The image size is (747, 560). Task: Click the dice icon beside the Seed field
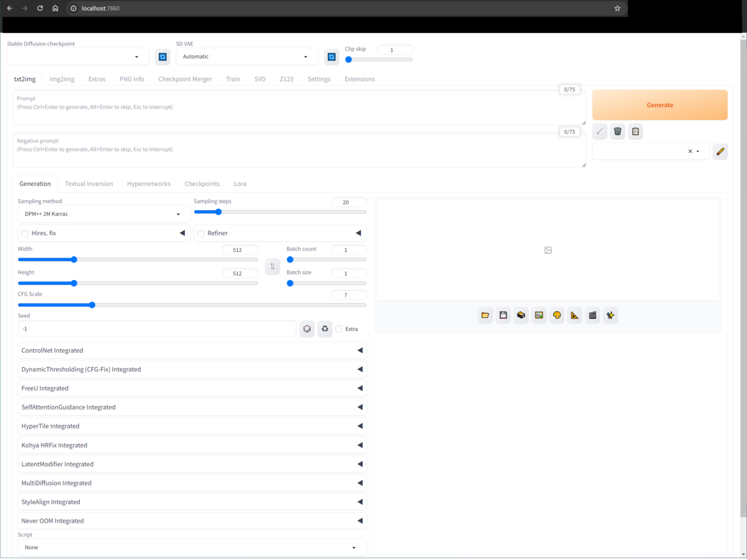click(307, 329)
